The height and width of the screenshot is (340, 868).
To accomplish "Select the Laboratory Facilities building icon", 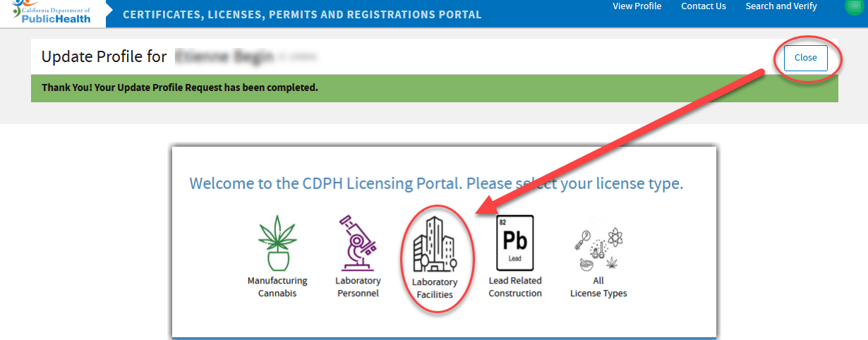I will (x=435, y=244).
